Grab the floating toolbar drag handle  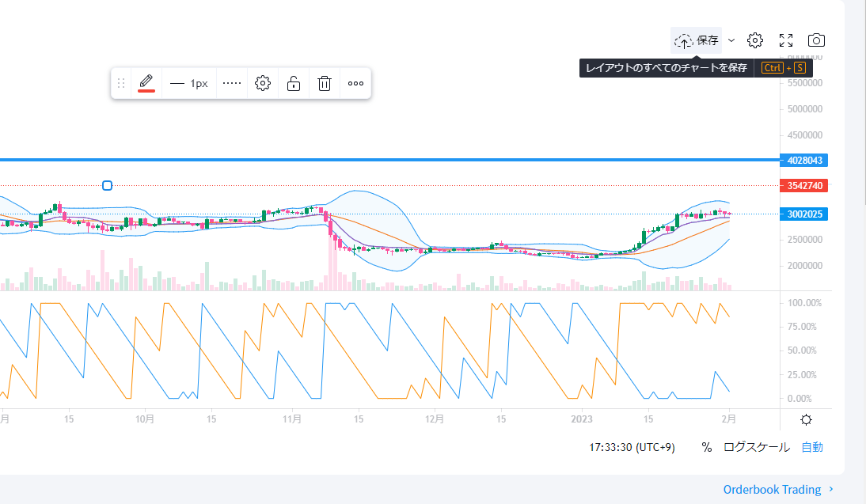click(121, 83)
